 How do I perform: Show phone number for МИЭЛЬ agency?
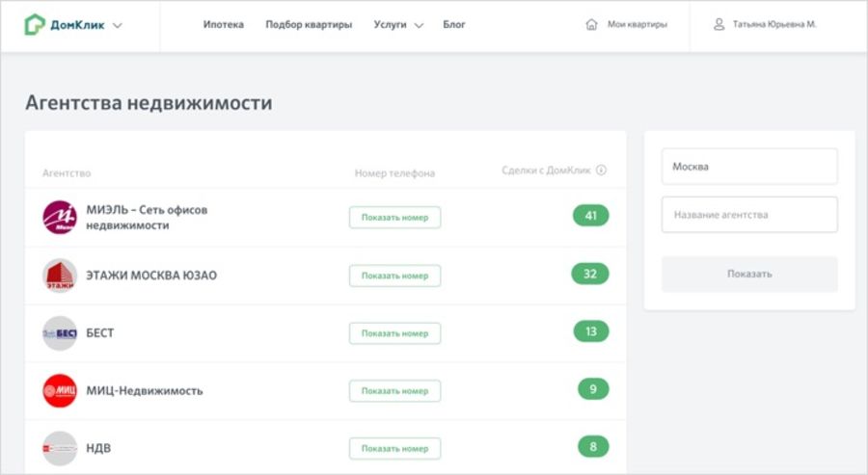coord(394,218)
